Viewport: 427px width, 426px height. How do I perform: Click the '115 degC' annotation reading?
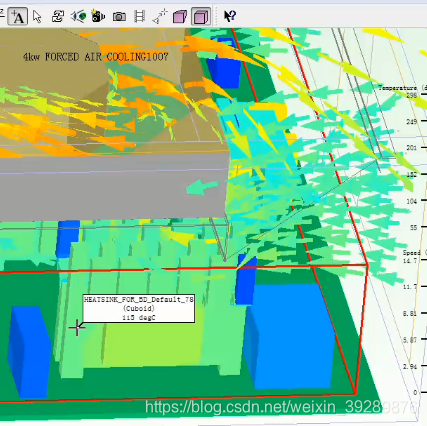(x=139, y=318)
